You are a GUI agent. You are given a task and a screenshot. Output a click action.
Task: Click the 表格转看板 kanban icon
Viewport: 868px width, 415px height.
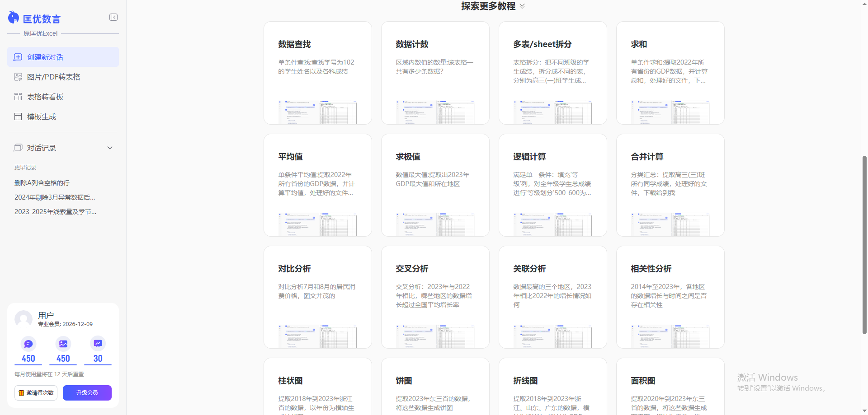click(x=18, y=97)
